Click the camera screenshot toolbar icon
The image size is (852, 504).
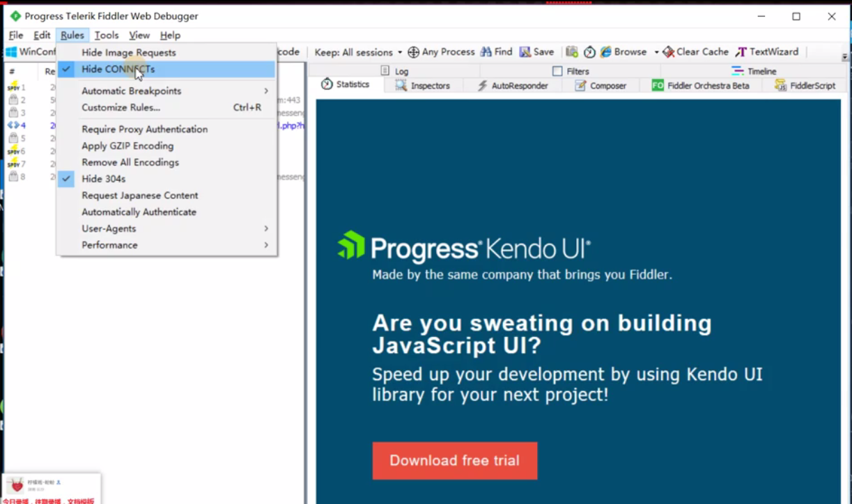click(572, 52)
